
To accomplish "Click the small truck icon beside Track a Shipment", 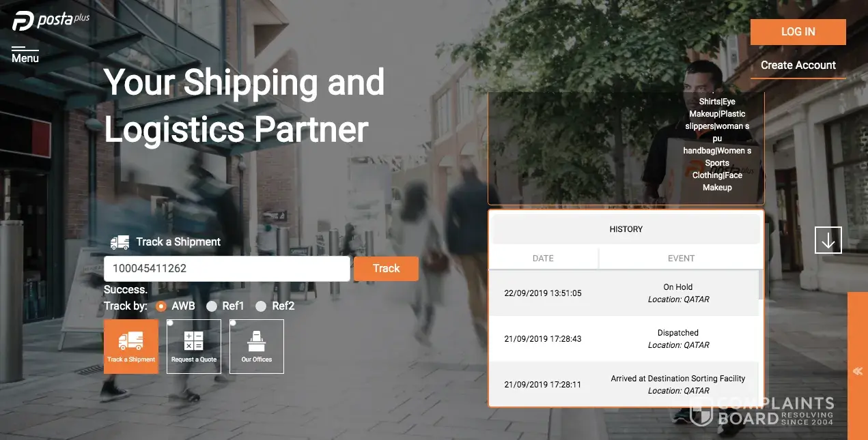I will pyautogui.click(x=120, y=242).
